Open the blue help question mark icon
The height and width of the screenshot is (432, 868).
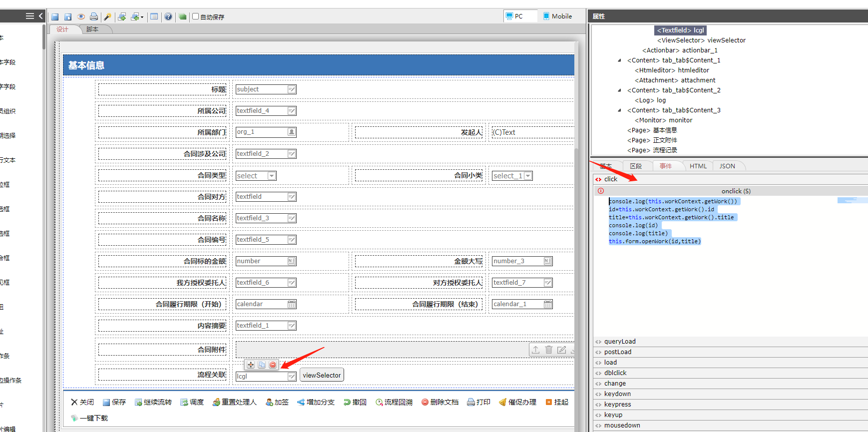click(x=168, y=17)
